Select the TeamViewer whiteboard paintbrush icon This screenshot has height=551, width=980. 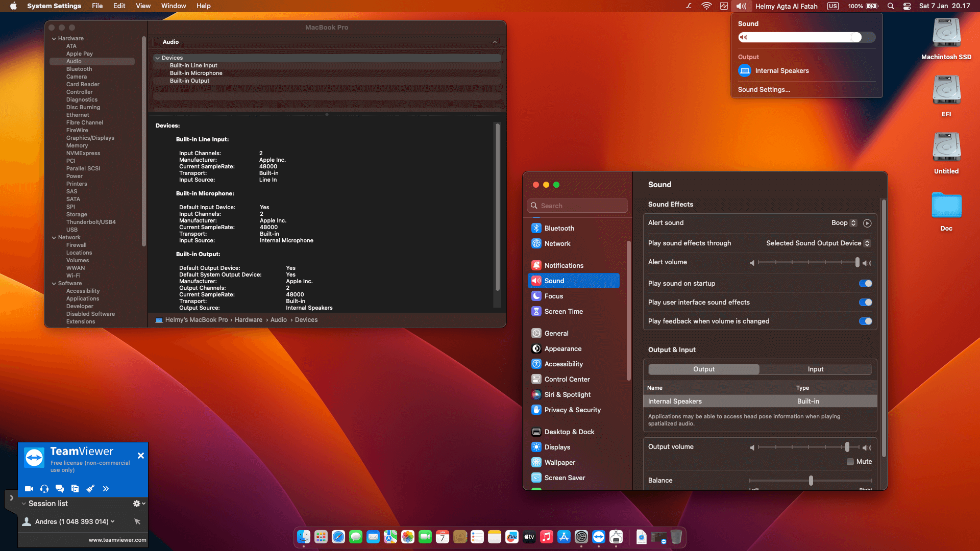coord(90,488)
